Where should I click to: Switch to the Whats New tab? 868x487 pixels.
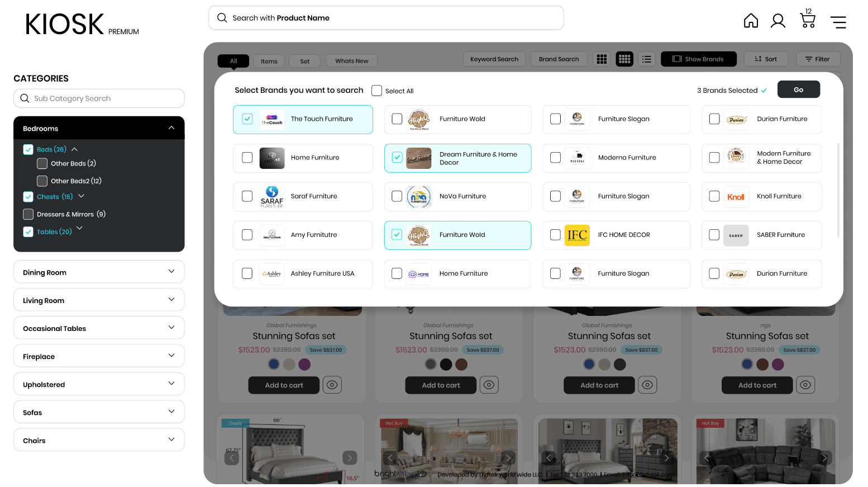click(351, 61)
